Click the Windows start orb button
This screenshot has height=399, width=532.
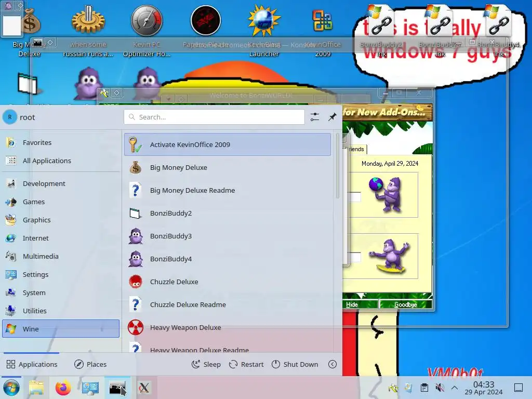tap(11, 388)
